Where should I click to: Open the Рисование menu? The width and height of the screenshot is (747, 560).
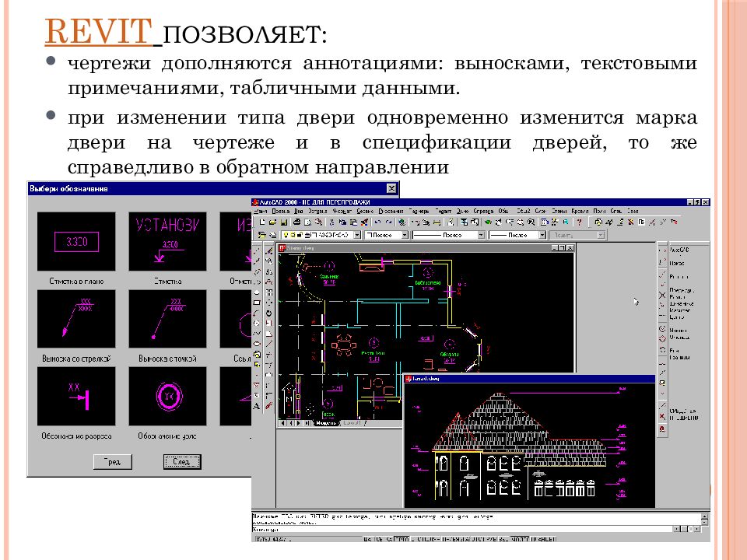click(x=391, y=211)
